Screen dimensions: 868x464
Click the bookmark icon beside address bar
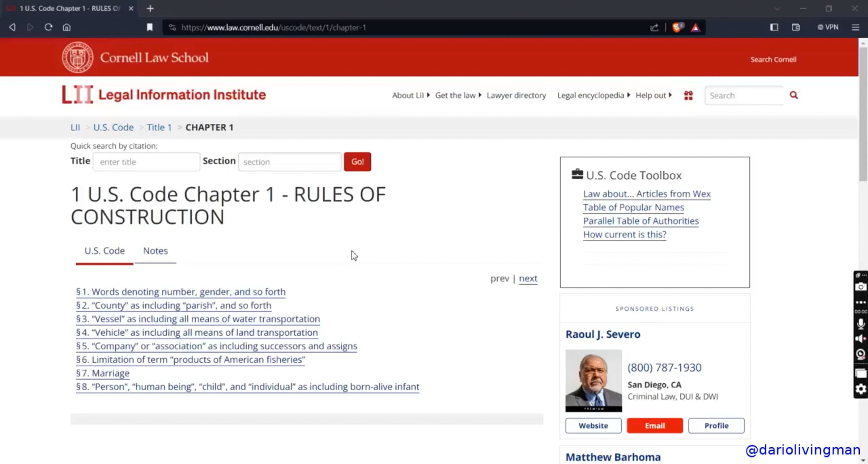pos(150,27)
